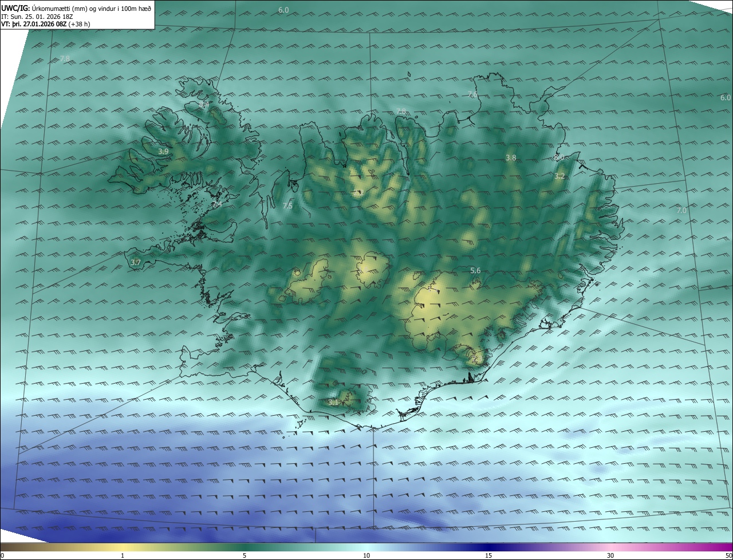Click the valid time line 'VT: þri. 27.01.2026 08Z (+38 h)'

click(45, 24)
